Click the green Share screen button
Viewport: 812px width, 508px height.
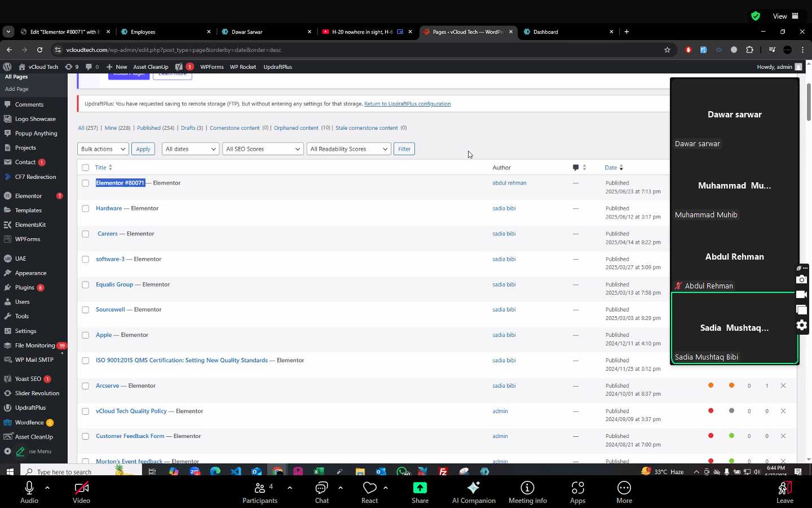click(420, 488)
